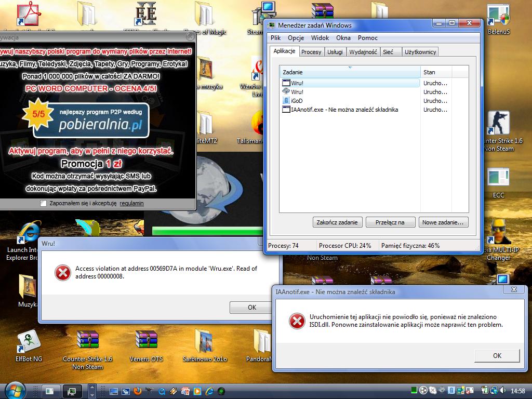Viewport: 532px width, 399px height.
Task: Switch to the Procesy tab
Action: (x=311, y=52)
